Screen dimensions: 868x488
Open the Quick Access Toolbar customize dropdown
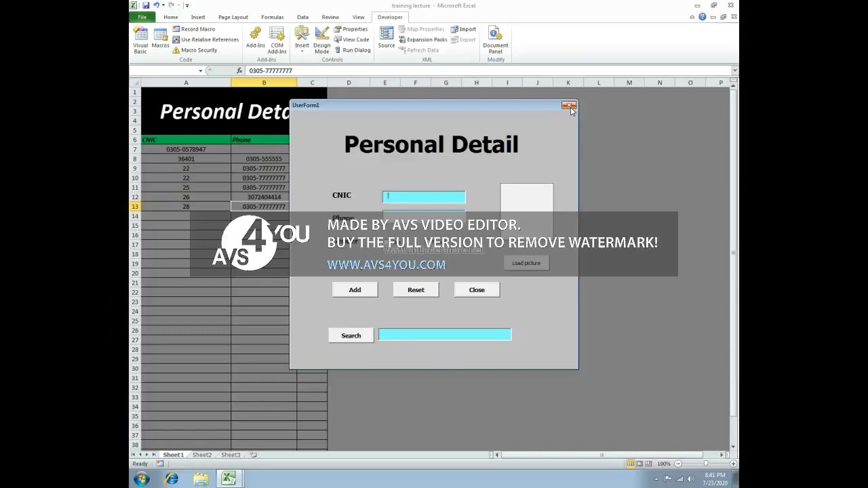(x=186, y=5)
